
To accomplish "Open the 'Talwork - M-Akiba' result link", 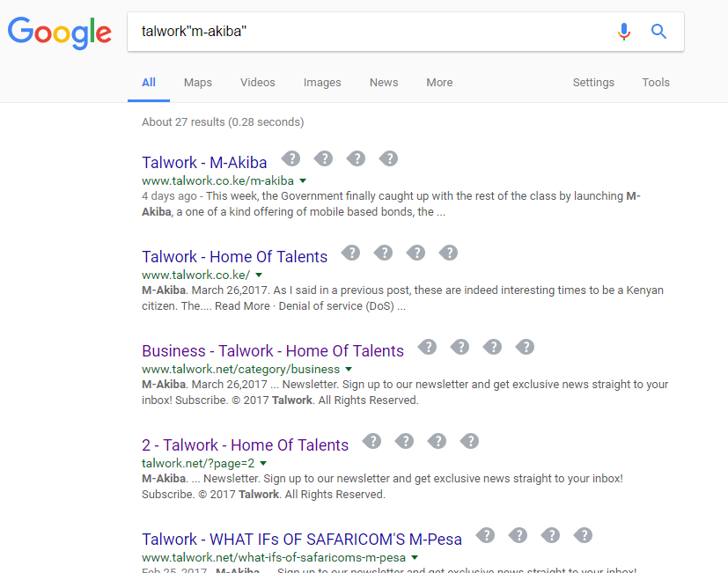I will [204, 163].
